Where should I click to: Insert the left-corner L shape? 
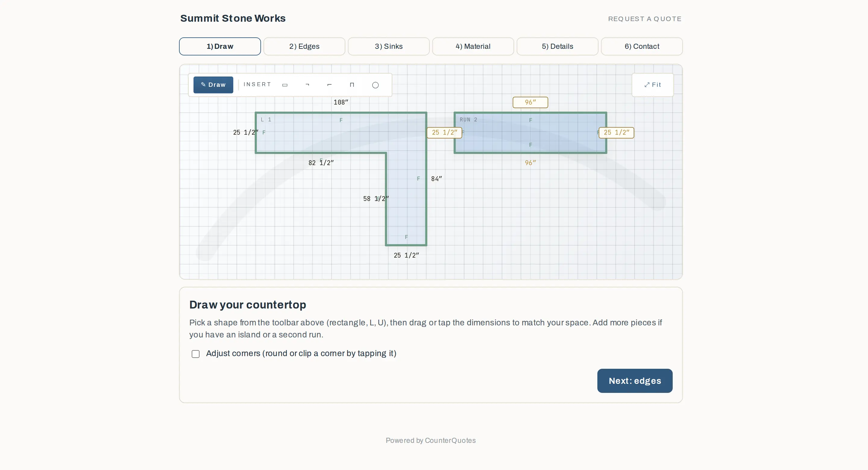329,85
